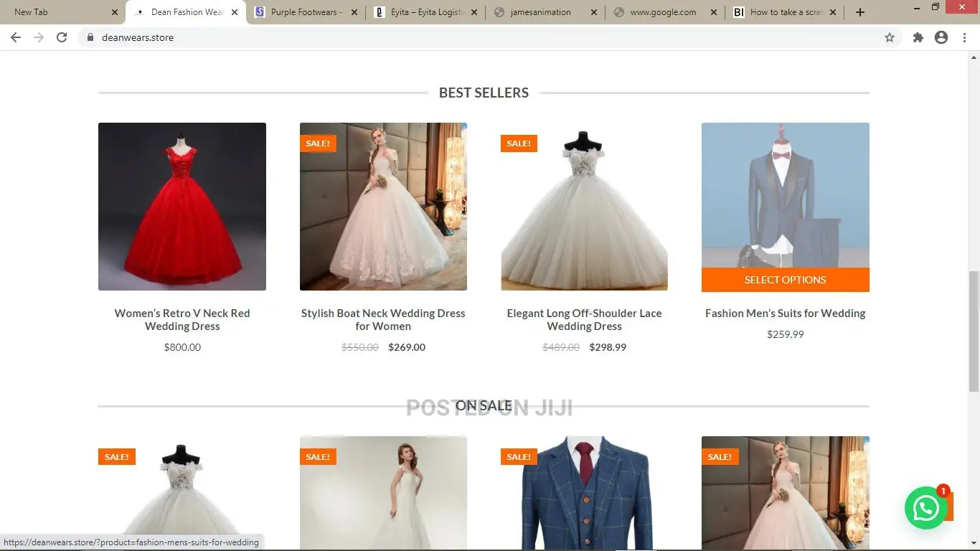Click the SALE! badge on Elegant Off-Shoulder dress
980x551 pixels.
click(519, 143)
